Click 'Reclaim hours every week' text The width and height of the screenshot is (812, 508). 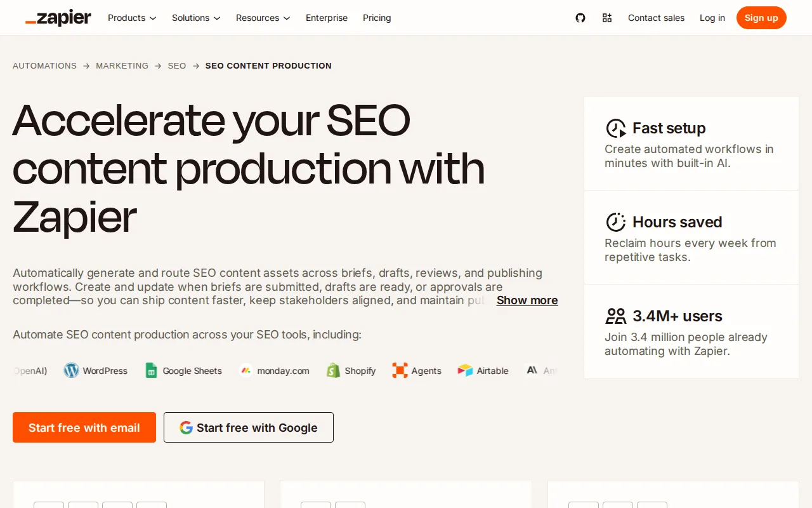coord(690,250)
